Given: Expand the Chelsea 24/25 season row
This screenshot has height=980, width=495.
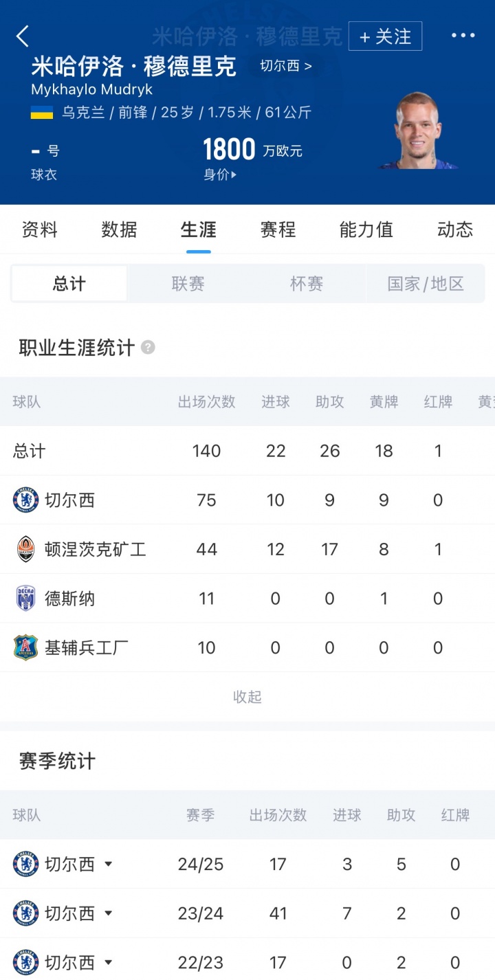Looking at the screenshot, I should [108, 865].
